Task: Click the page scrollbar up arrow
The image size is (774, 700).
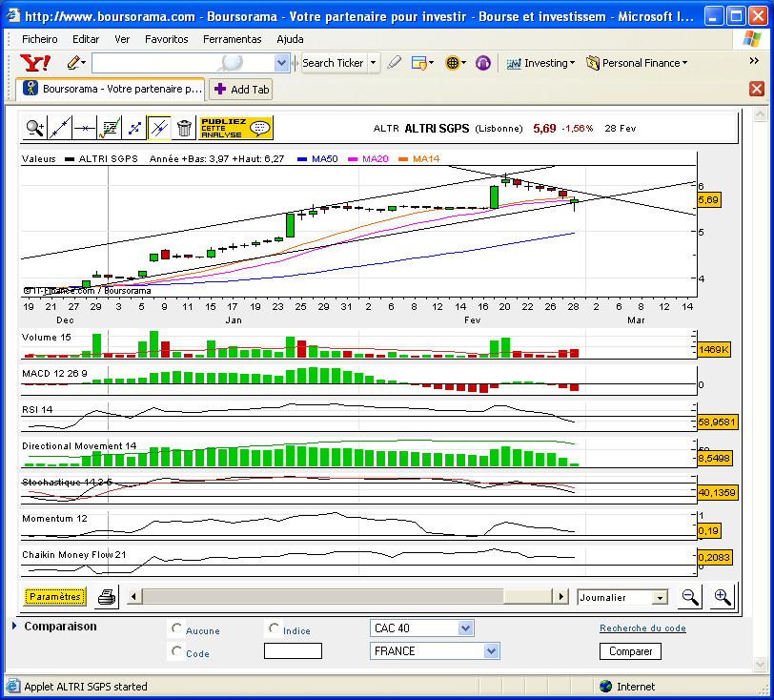Action: click(761, 114)
